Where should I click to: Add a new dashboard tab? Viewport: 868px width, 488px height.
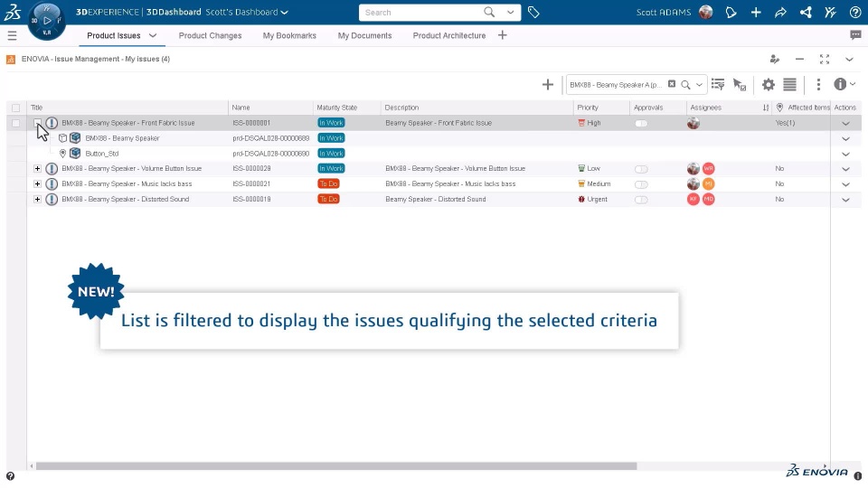[x=502, y=35]
